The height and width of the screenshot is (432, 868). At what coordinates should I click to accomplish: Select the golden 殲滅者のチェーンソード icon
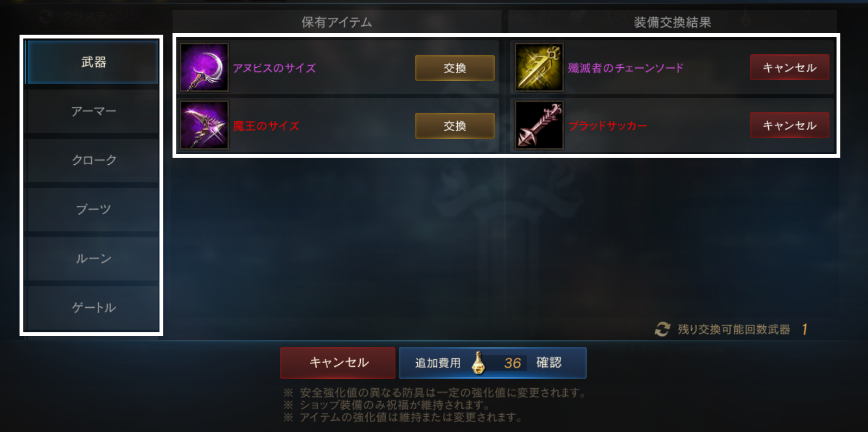click(539, 68)
